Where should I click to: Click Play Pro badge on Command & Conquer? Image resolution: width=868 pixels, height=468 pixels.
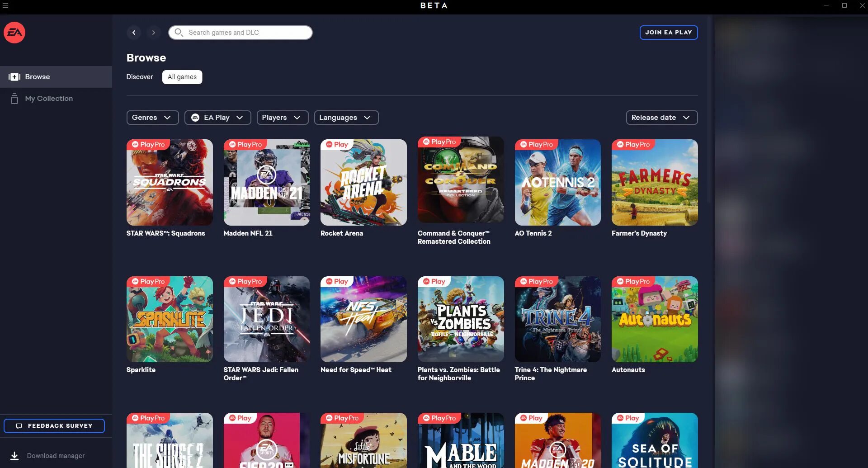tap(439, 142)
